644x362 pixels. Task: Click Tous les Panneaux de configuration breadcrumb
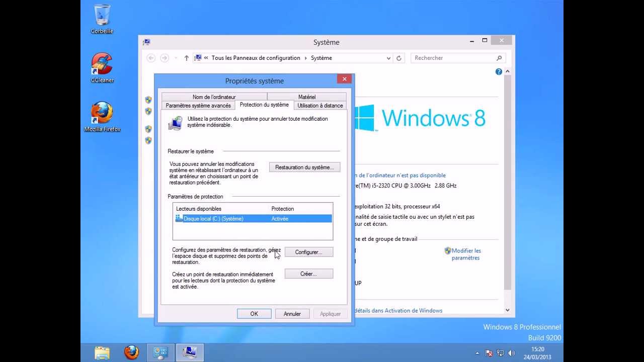tap(256, 58)
